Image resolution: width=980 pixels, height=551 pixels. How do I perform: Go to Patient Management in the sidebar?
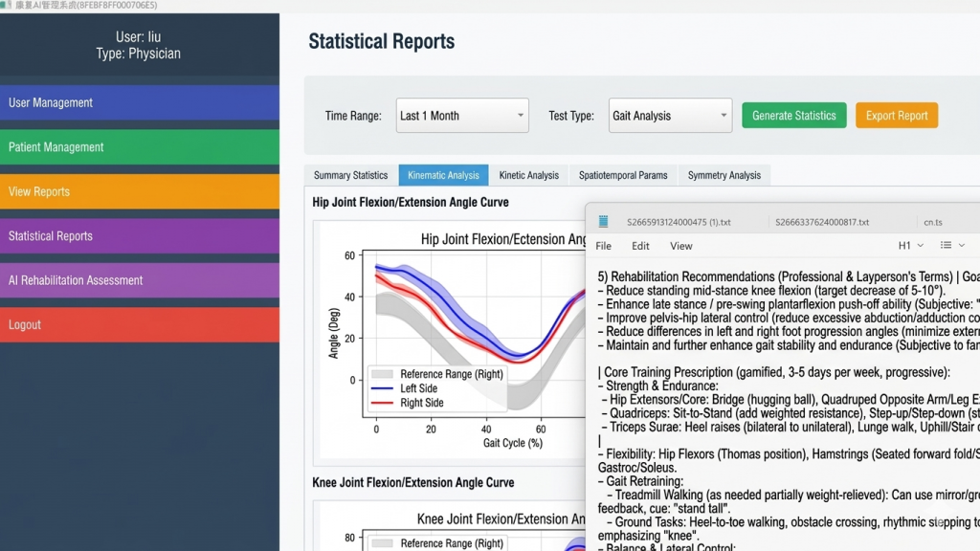click(140, 147)
